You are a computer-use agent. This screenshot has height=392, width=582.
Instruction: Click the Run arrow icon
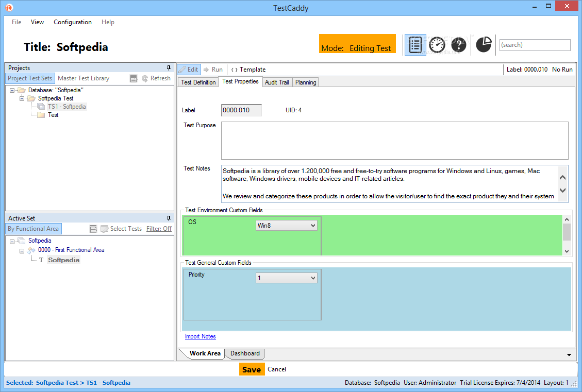[x=206, y=70]
